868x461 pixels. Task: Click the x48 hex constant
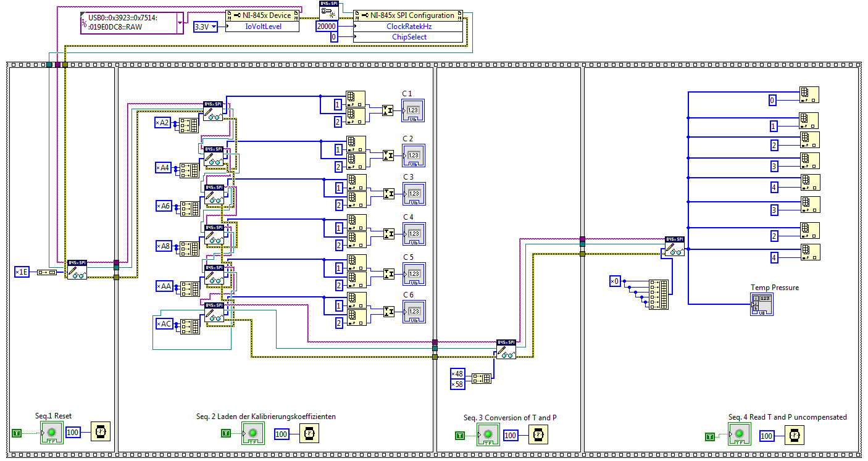[457, 374]
